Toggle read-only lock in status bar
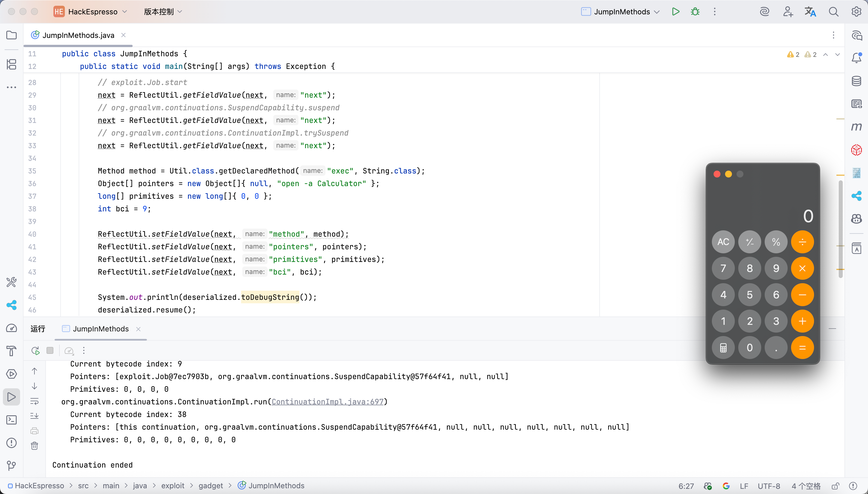 click(x=836, y=486)
